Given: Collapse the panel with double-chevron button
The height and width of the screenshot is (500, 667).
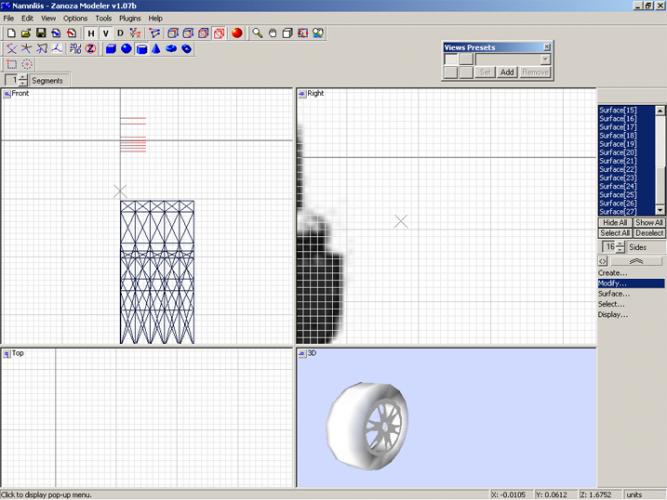Looking at the screenshot, I should pyautogui.click(x=635, y=260).
